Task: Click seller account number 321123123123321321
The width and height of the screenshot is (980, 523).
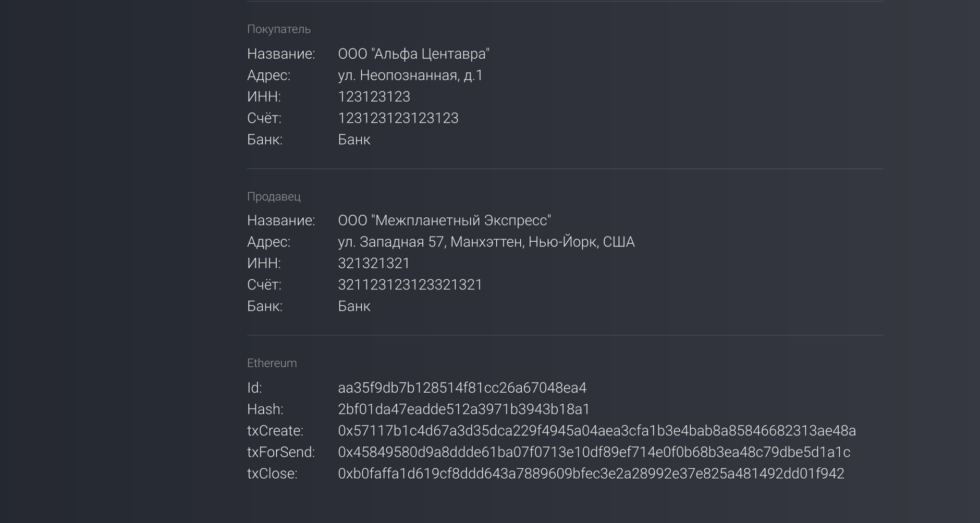Action: pyautogui.click(x=410, y=285)
